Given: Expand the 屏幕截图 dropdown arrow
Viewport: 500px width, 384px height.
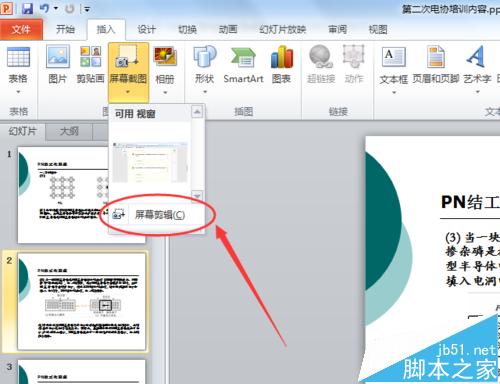Looking at the screenshot, I should [128, 92].
